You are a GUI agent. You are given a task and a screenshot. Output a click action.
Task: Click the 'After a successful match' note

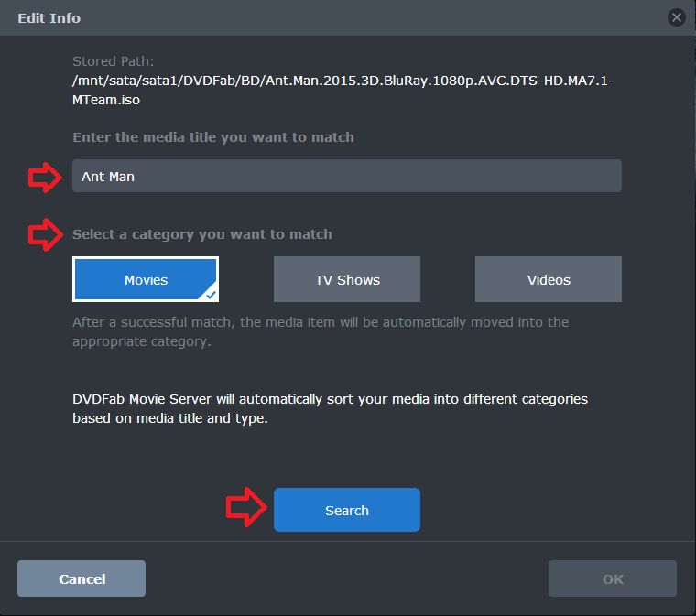(321, 331)
